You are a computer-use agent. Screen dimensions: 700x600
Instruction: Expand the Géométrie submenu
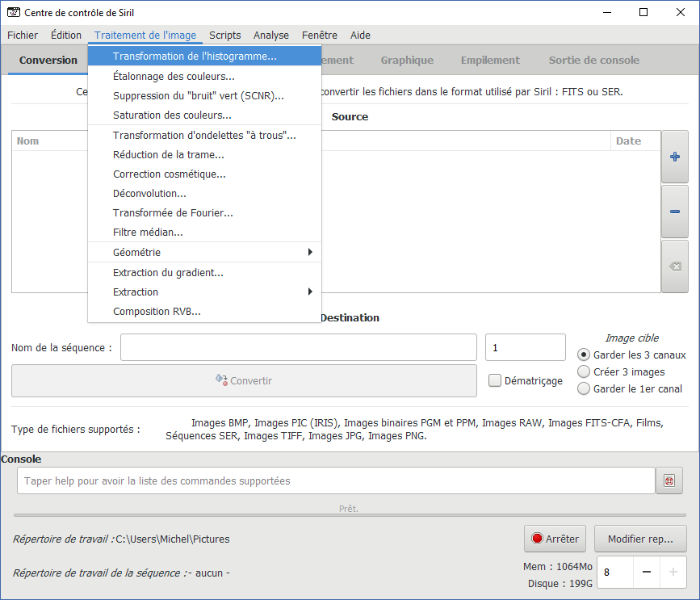pyautogui.click(x=204, y=252)
